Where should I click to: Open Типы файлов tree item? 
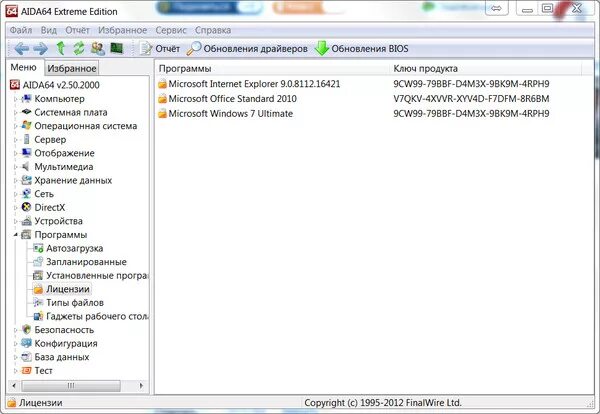pyautogui.click(x=75, y=302)
